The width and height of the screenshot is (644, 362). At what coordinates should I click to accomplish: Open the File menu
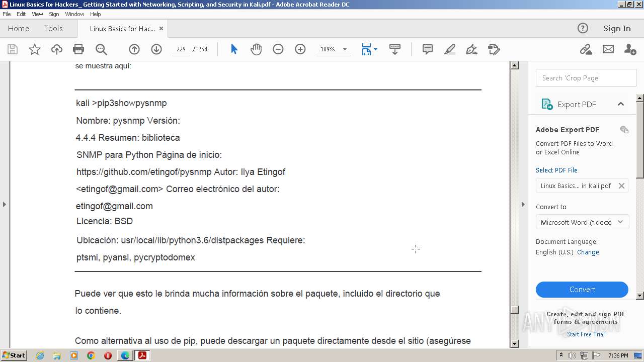pyautogui.click(x=7, y=14)
